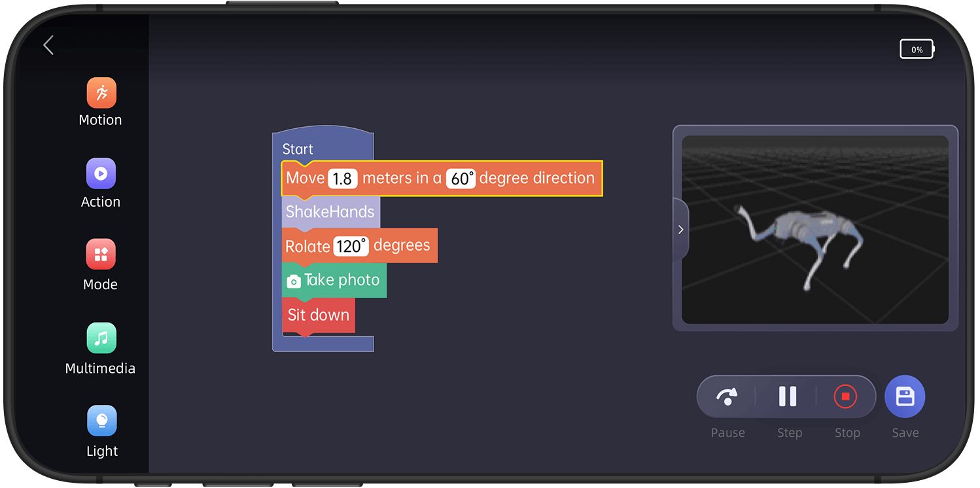Screen dimensions: 980x488
Task: Edit the 1.8 meters distance field
Action: pyautogui.click(x=343, y=179)
